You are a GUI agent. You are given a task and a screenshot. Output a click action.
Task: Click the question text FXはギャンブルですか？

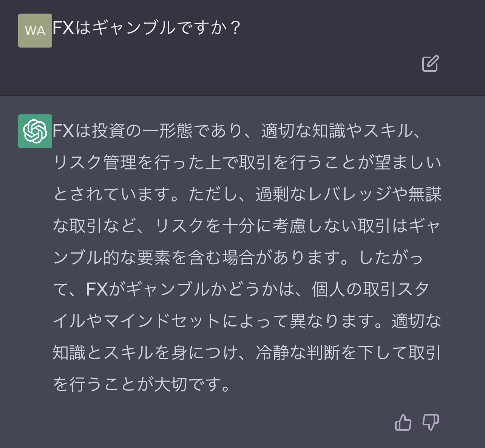point(147,28)
